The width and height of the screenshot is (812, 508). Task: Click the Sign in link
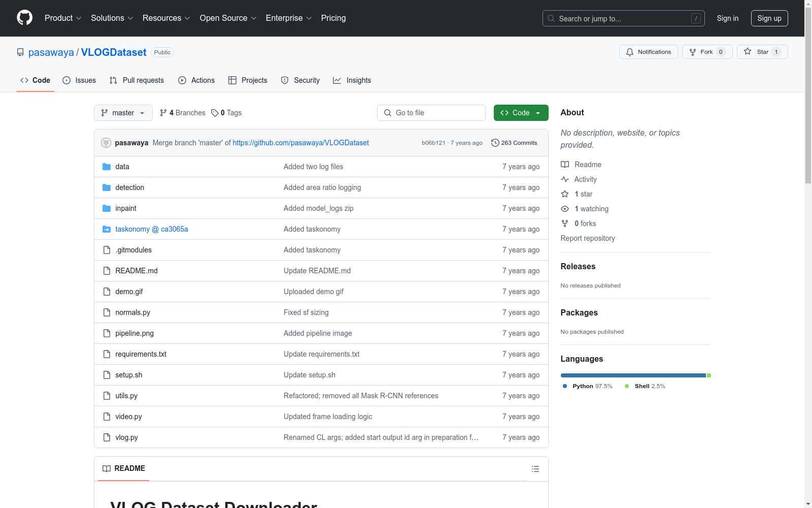(728, 18)
